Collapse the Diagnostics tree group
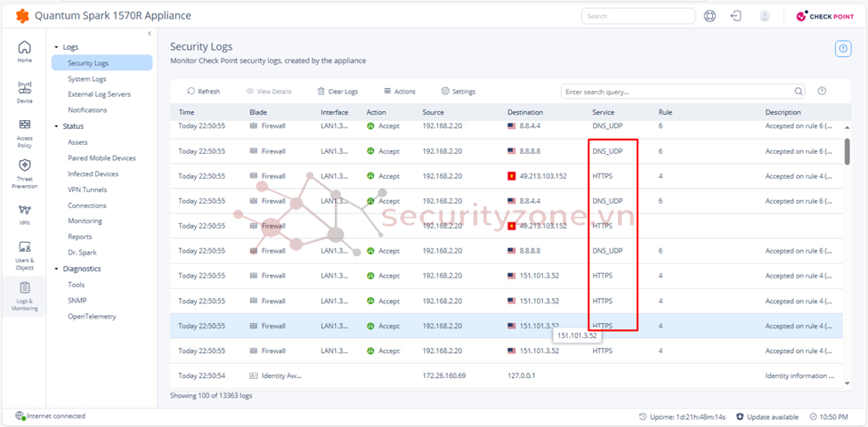Image resolution: width=868 pixels, height=427 pixels. pyautogui.click(x=56, y=269)
